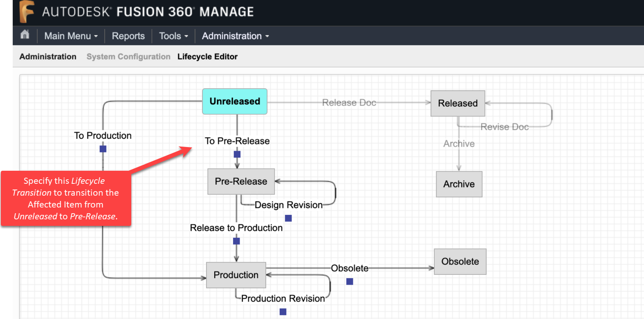
Task: Select the Unreleased lifecycle state
Action: point(235,101)
